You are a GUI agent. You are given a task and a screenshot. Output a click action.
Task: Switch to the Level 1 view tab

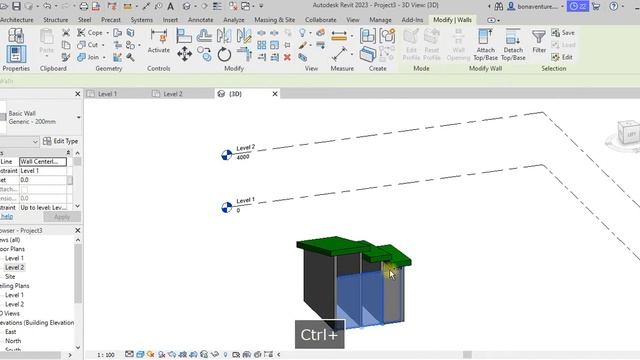(107, 94)
